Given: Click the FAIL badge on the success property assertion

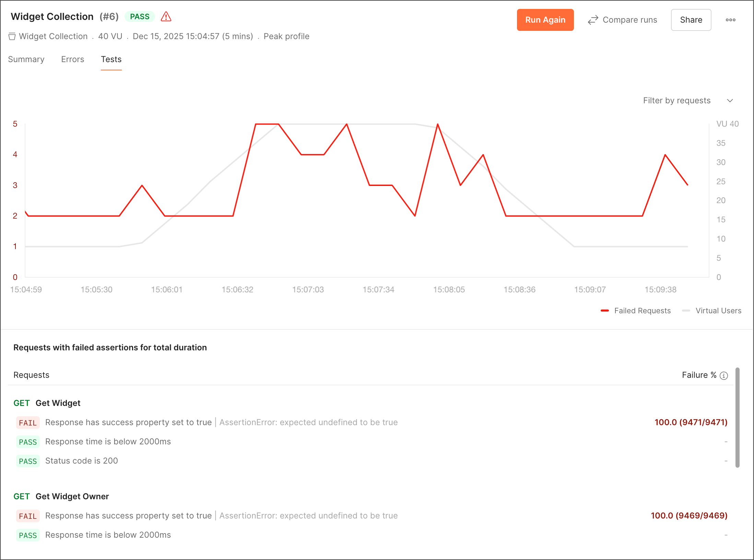Looking at the screenshot, I should click(28, 423).
